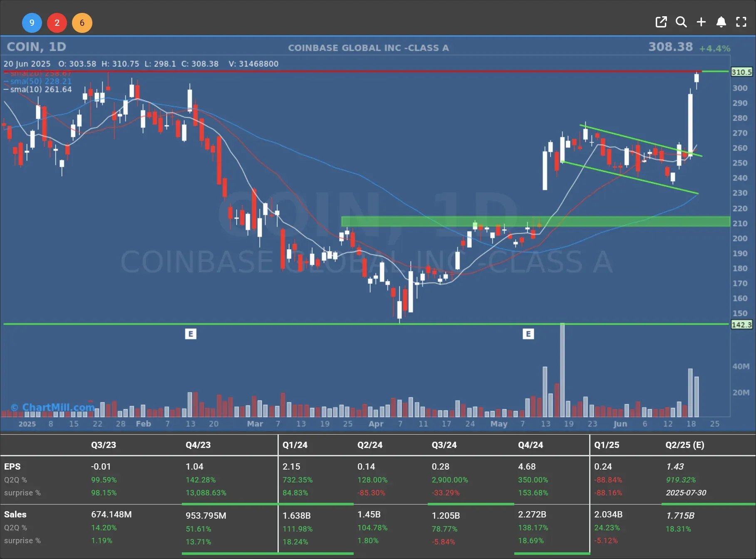Select the Q4/23 column header
Viewport: 756px width, 559px height.
pyautogui.click(x=198, y=445)
